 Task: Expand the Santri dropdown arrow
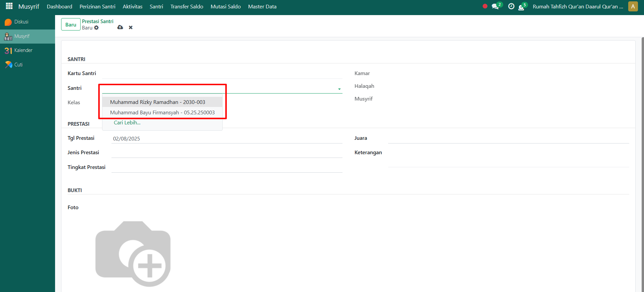point(339,89)
